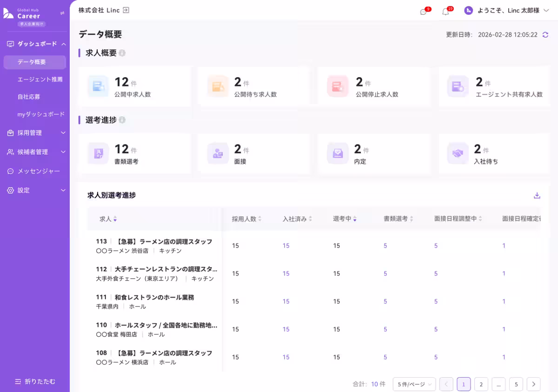
Task: Click the 株式会社 Linc company name
Action: [99, 10]
